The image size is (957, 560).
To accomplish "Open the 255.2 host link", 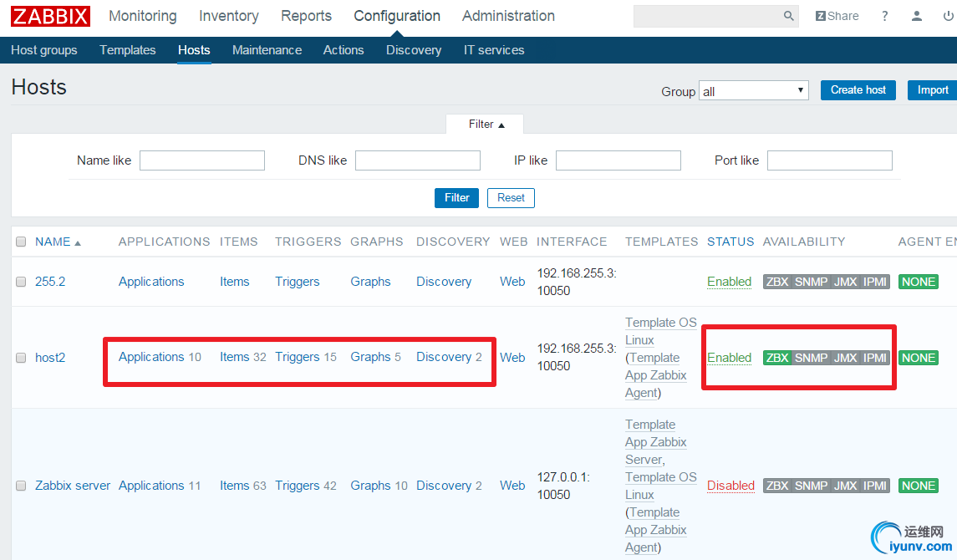I will pos(50,282).
